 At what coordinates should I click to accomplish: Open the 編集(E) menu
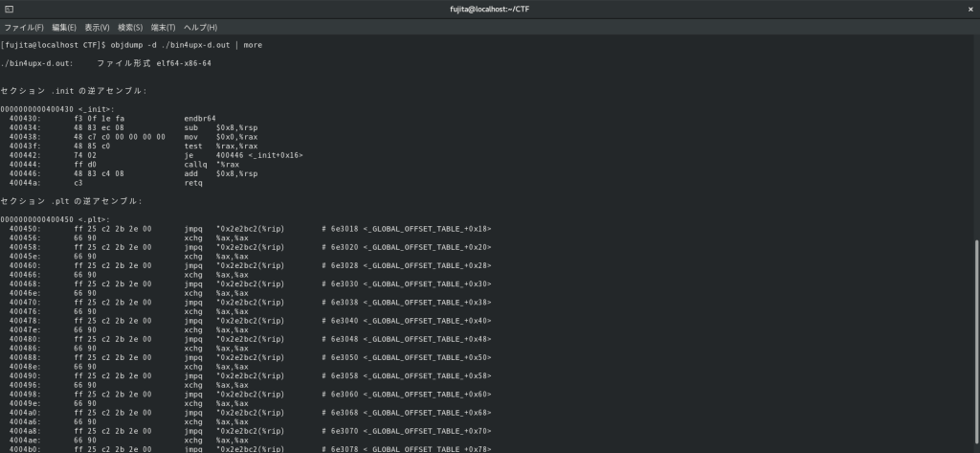[64, 27]
